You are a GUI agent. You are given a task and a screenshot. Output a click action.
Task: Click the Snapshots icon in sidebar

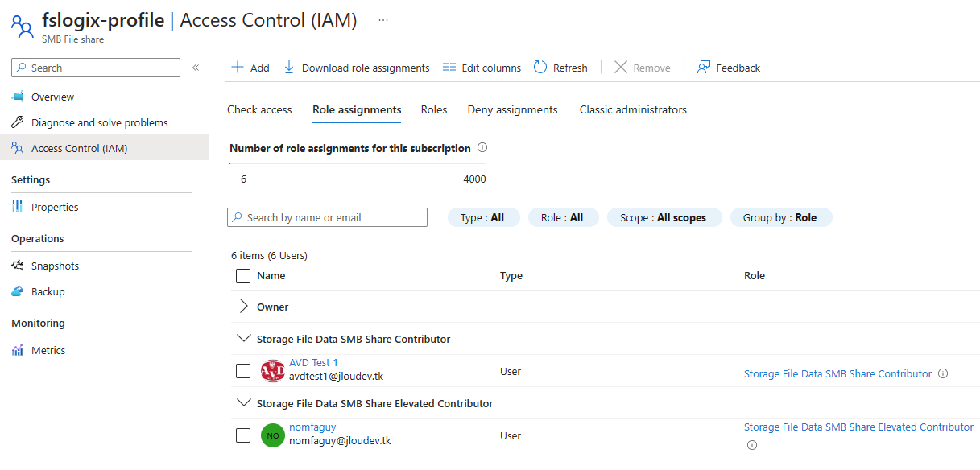pyautogui.click(x=18, y=266)
